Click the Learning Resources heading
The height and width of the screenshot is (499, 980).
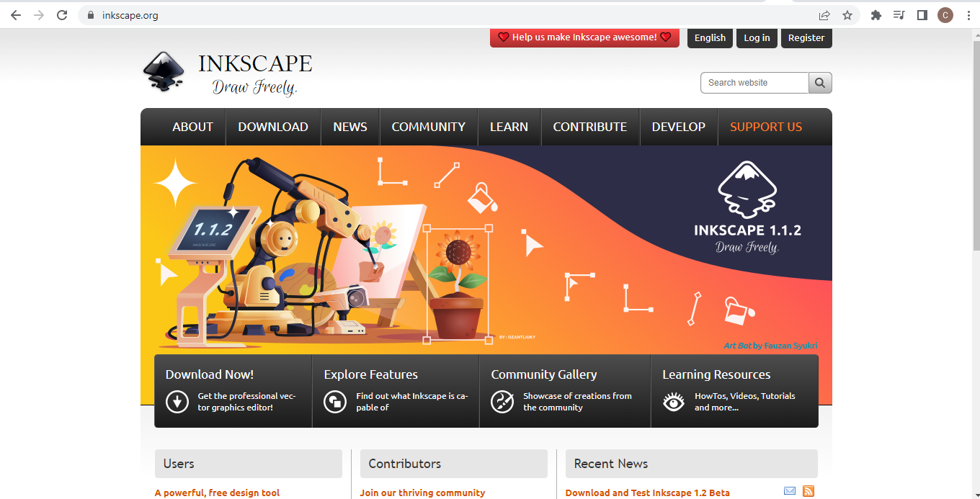click(x=716, y=374)
